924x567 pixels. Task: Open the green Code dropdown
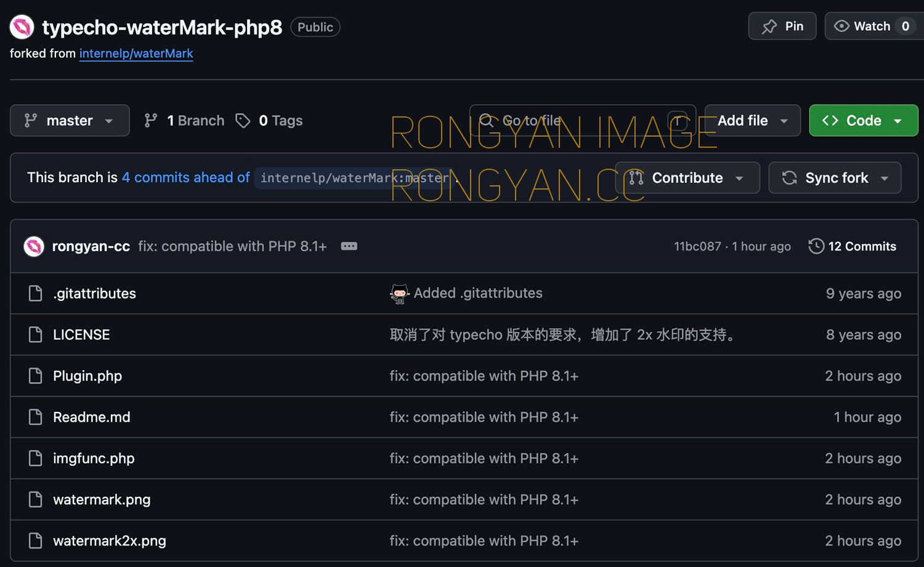click(863, 121)
